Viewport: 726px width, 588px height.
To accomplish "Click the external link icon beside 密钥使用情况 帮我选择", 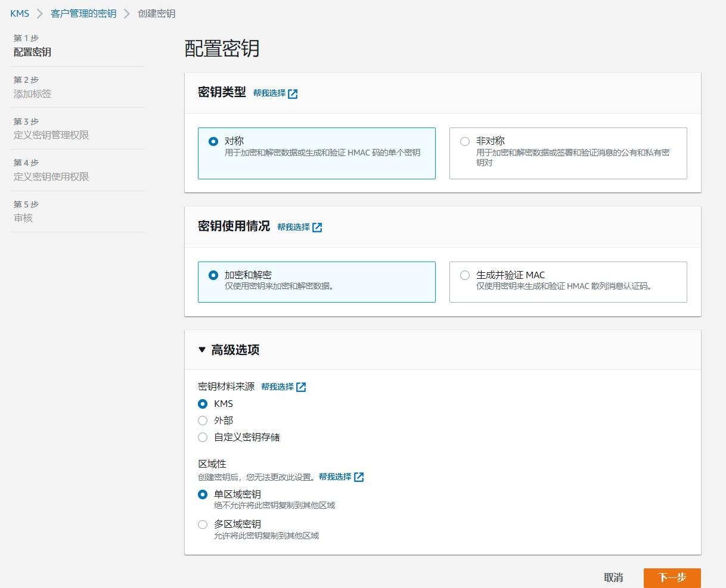I will tap(317, 227).
